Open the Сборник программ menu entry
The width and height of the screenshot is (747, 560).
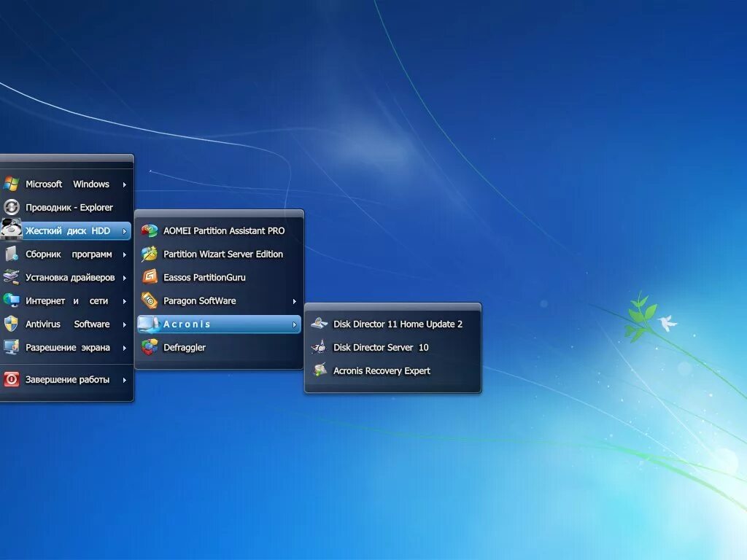tap(66, 254)
